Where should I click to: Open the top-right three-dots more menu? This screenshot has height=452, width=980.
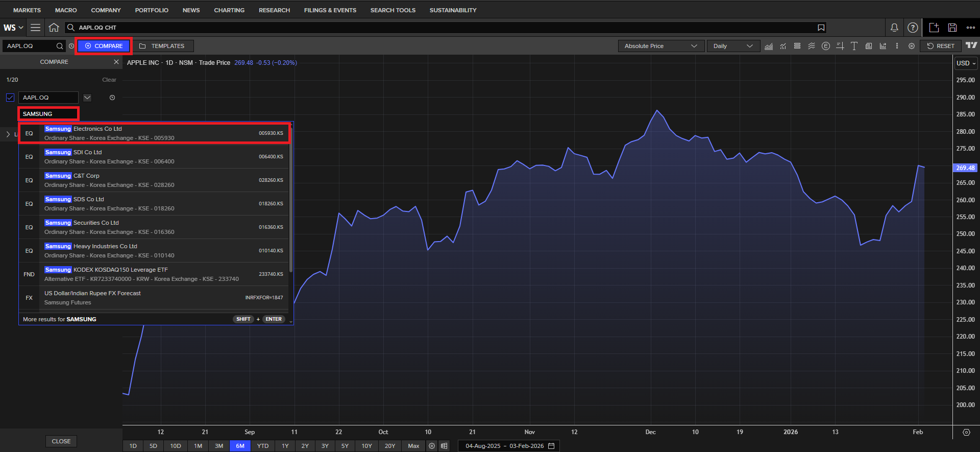[x=971, y=28]
